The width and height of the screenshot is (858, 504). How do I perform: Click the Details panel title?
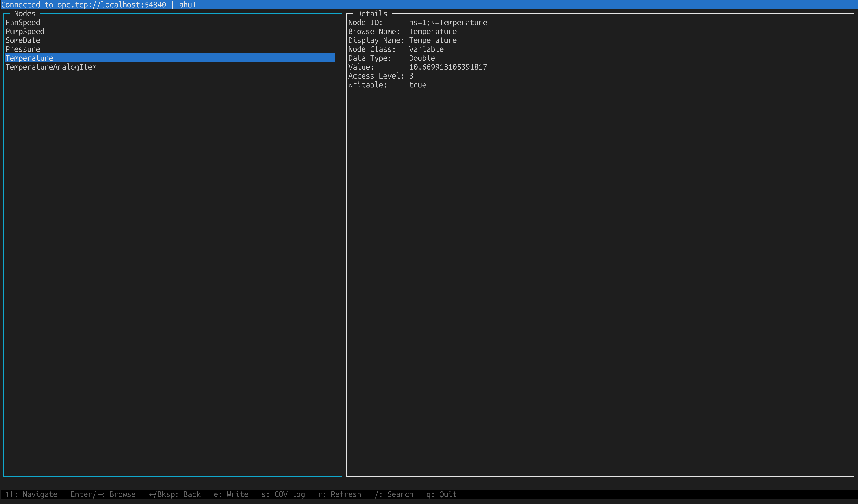372,14
